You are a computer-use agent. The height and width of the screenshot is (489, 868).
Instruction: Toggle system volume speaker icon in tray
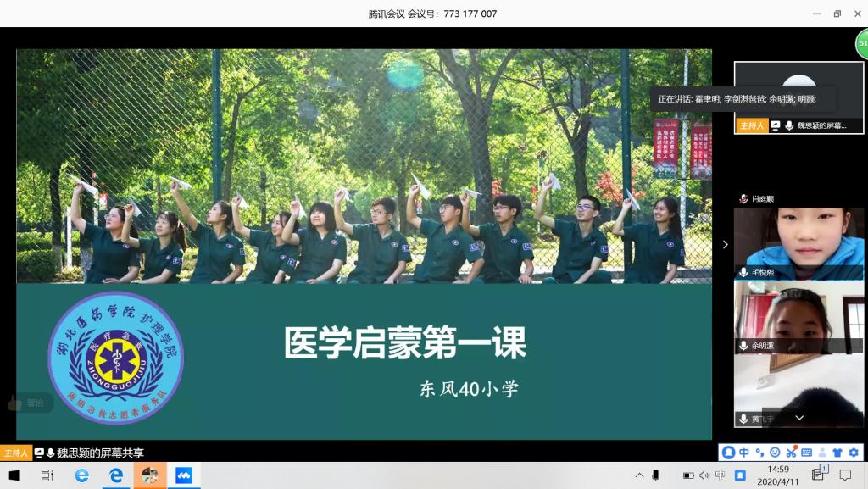tap(704, 475)
